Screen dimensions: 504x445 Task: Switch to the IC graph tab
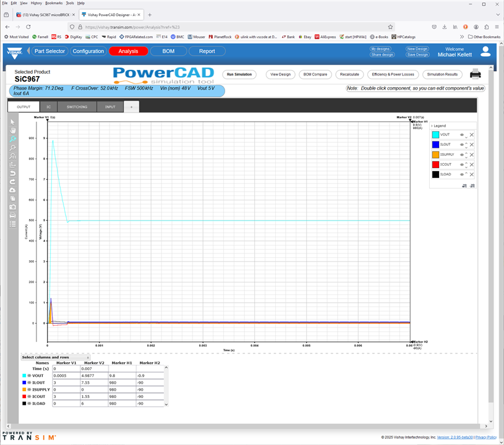tap(48, 107)
